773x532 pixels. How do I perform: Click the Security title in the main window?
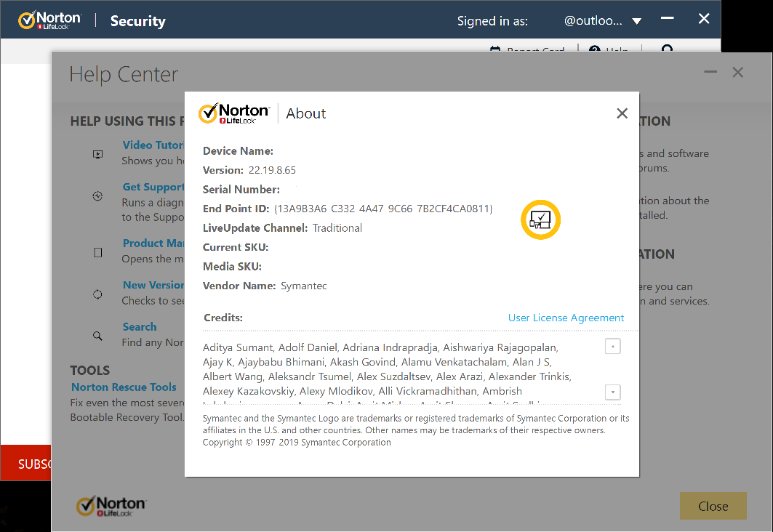click(138, 20)
